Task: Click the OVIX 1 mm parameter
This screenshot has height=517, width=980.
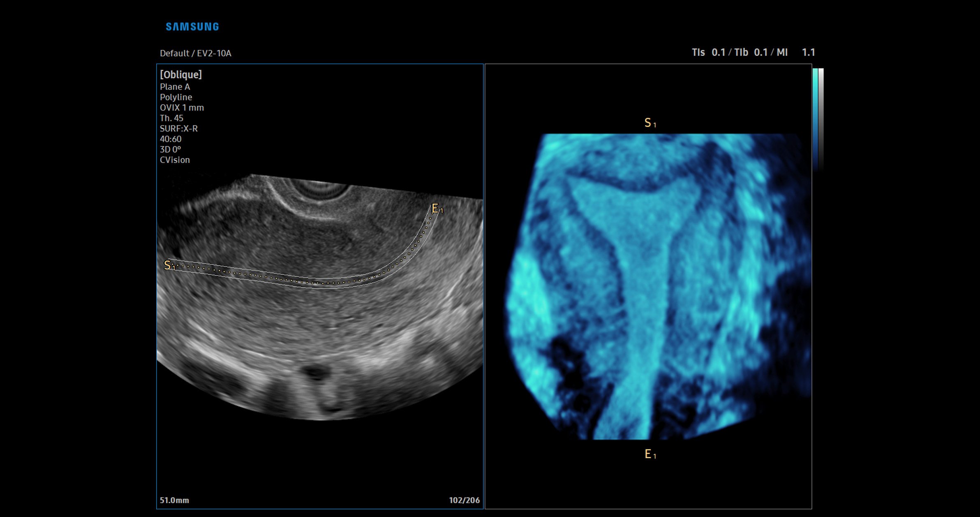Action: [x=182, y=108]
